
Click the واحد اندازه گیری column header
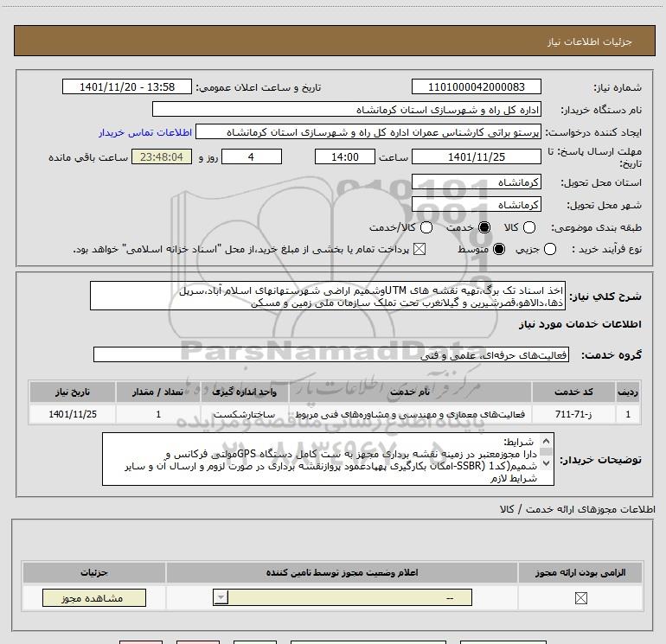(244, 392)
